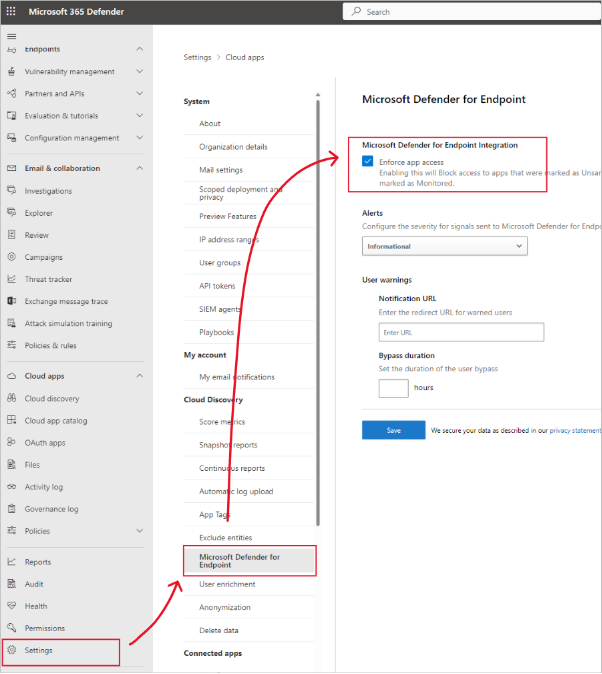This screenshot has width=602, height=674.
Task: Open the Informational alert severity dropdown
Action: (444, 246)
